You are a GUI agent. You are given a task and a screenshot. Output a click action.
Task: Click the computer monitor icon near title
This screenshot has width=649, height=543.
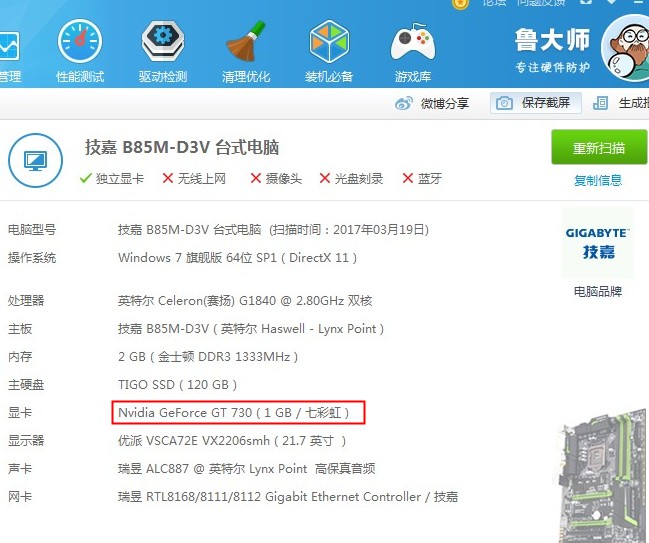coord(35,160)
